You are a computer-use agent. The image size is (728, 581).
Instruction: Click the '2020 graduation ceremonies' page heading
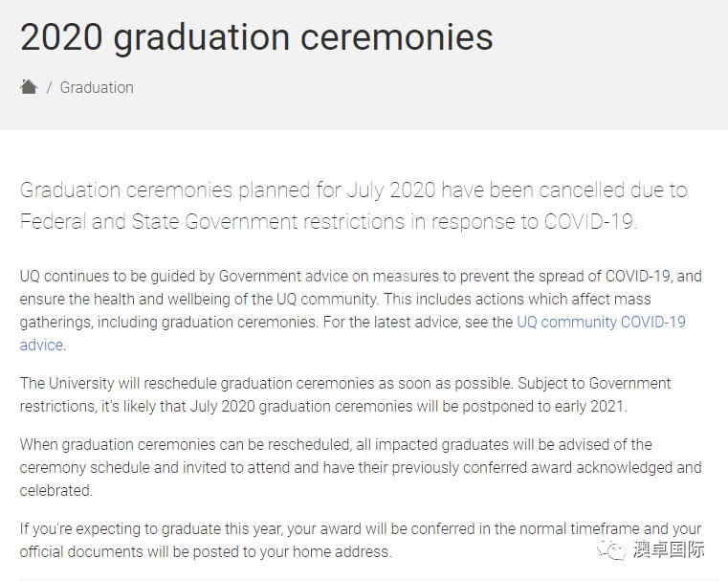(x=256, y=37)
